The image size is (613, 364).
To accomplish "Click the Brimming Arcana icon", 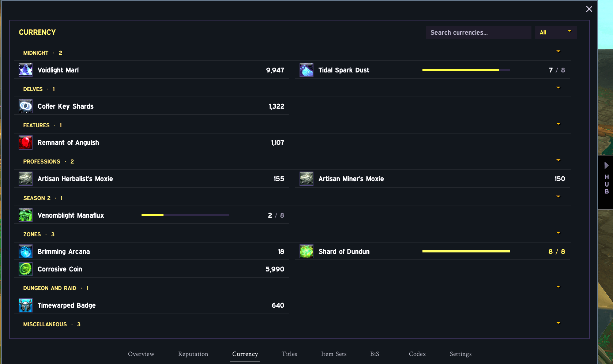I will tap(26, 251).
